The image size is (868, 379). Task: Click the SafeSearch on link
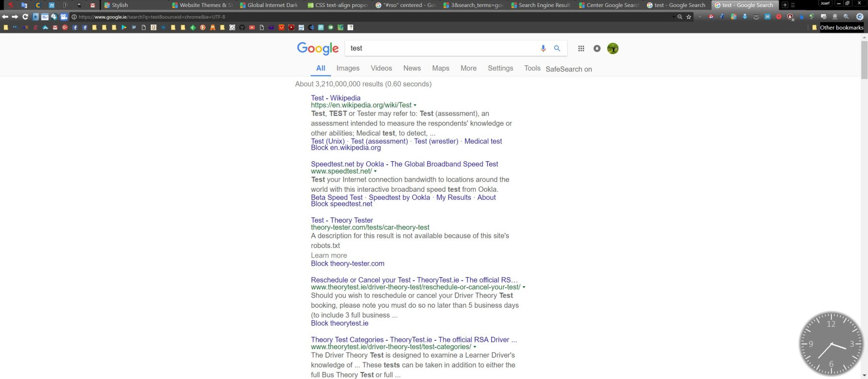[569, 69]
